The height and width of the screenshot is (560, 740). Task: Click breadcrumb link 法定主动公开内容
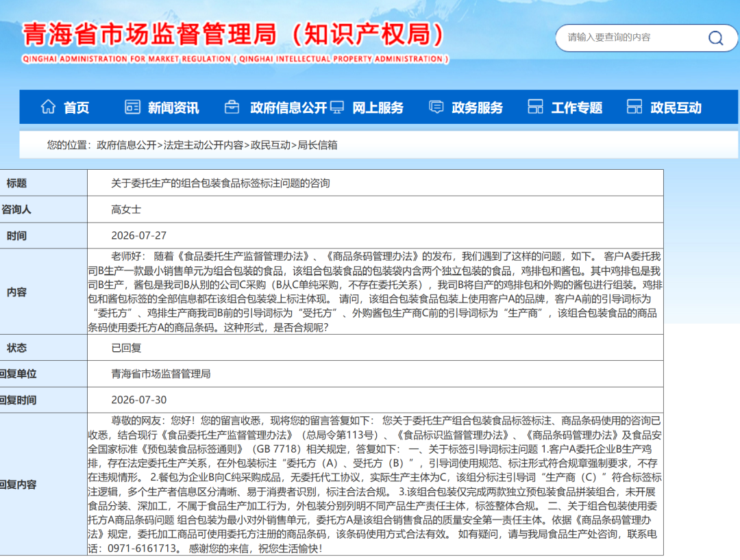[203, 145]
